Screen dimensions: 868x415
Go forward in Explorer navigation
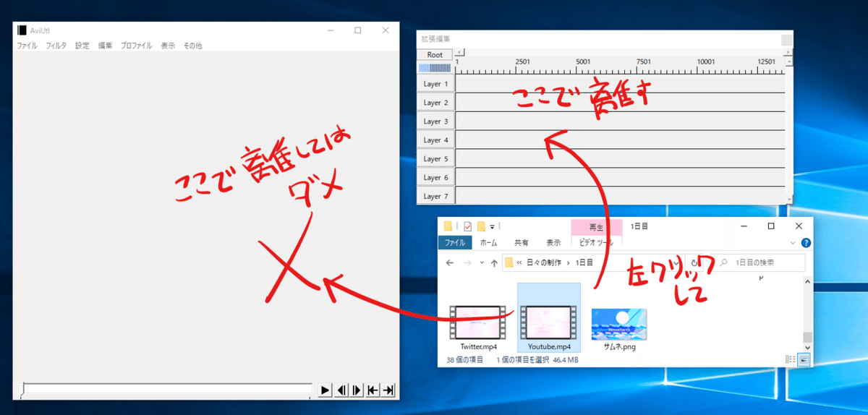point(468,262)
